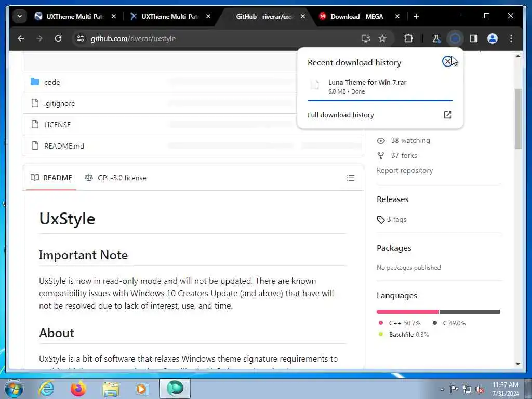
Task: Open a new browser tab
Action: pyautogui.click(x=416, y=16)
